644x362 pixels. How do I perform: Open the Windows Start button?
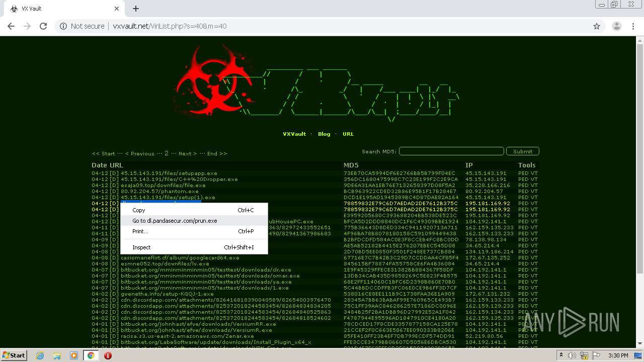[14, 355]
